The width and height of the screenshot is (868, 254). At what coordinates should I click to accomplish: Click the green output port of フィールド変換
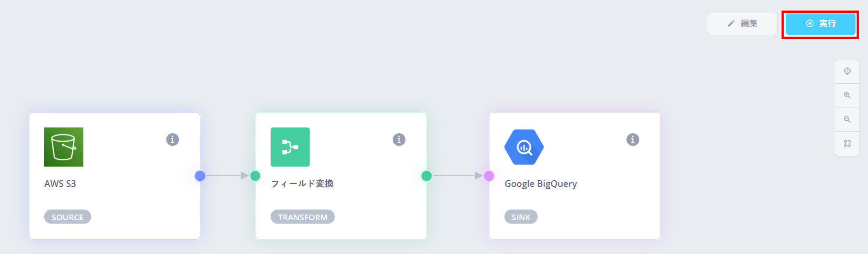[x=427, y=176]
